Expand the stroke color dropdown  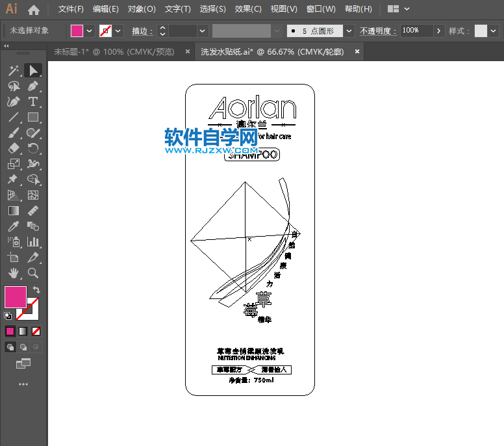point(118,31)
